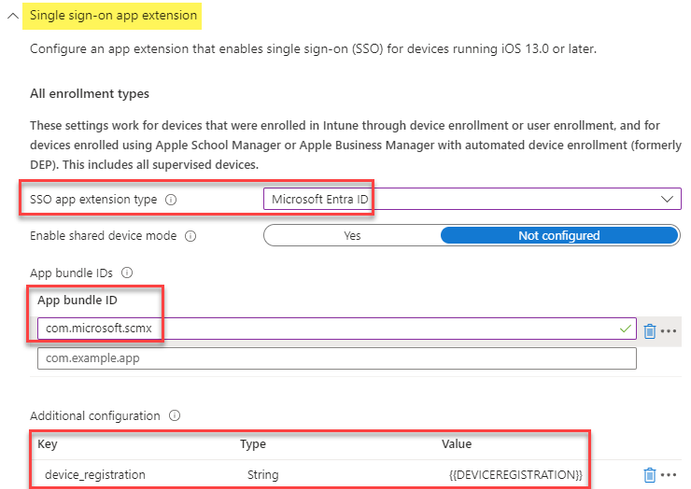The width and height of the screenshot is (691, 489).
Task: Click the empty com.example.app bundle ID field
Action: coord(336,358)
